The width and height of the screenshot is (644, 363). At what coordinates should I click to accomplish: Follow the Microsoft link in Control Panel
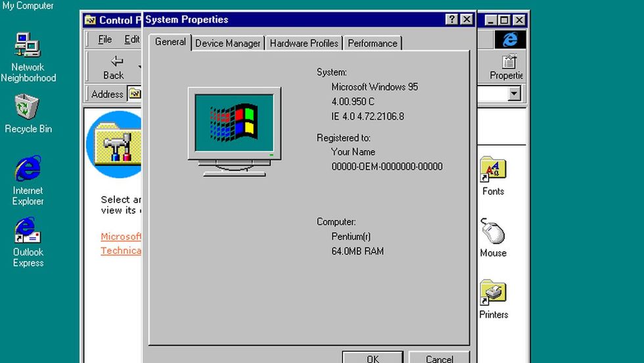(x=121, y=237)
